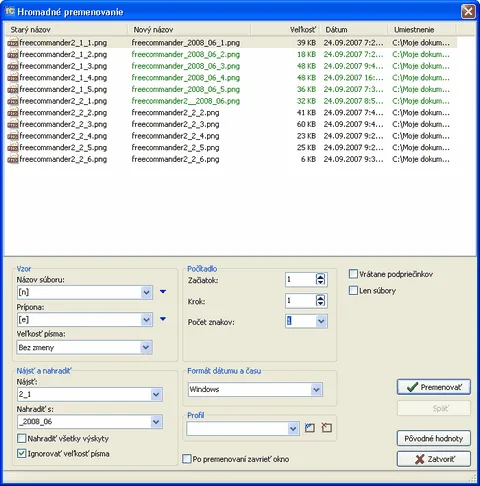This screenshot has width=480, height=486.
Task: Enable Len súbory checkbox
Action: [x=353, y=290]
